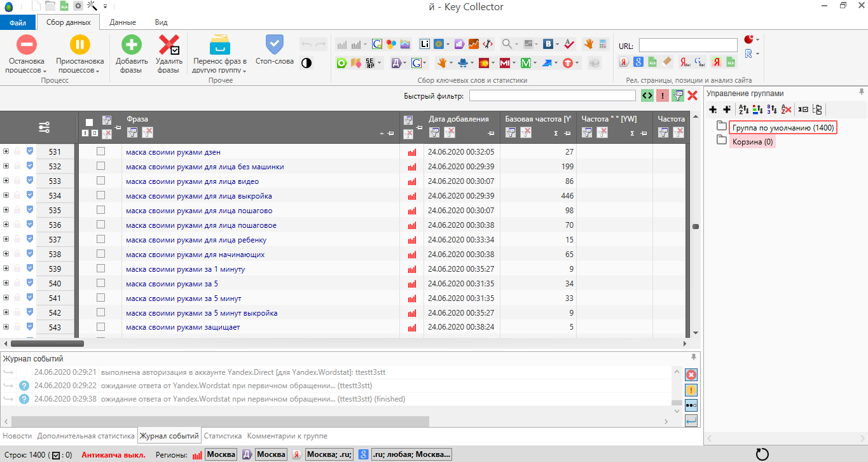Switch to the Данные ribbon tab
Screen dimensions: 868x462
pos(122,22)
